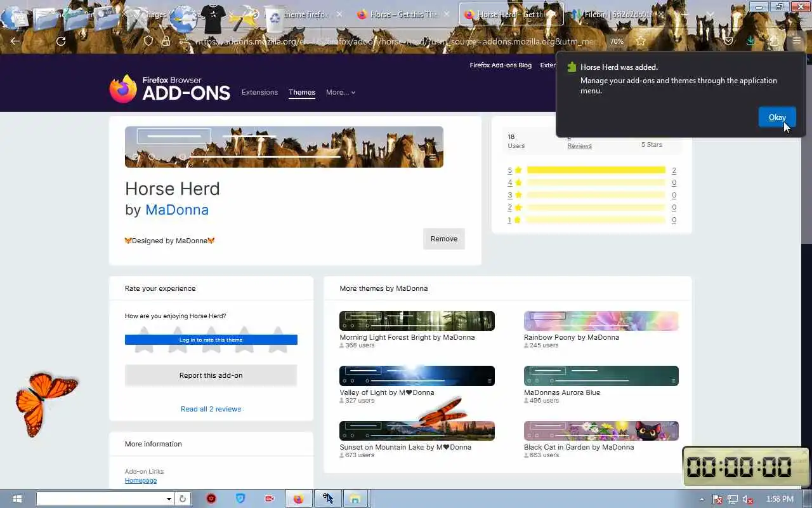This screenshot has height=508, width=812.
Task: Open Valley of Light theme thumbnail
Action: tap(417, 376)
